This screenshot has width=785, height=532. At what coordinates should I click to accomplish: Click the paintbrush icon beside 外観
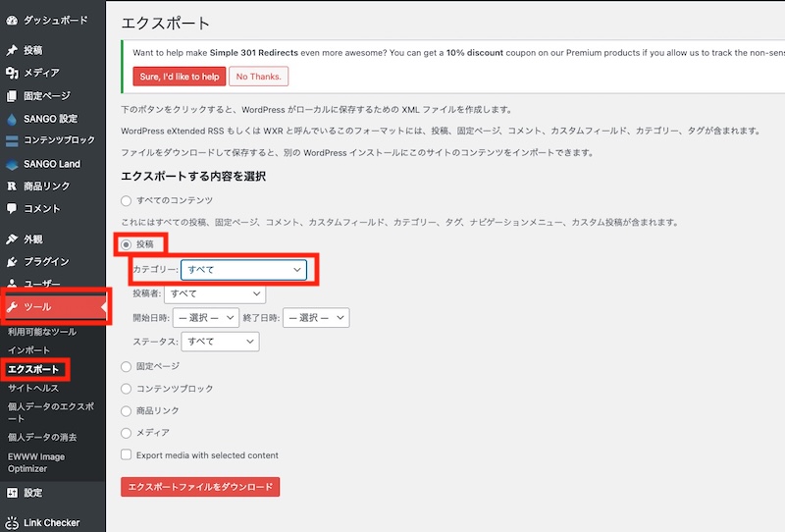12,239
